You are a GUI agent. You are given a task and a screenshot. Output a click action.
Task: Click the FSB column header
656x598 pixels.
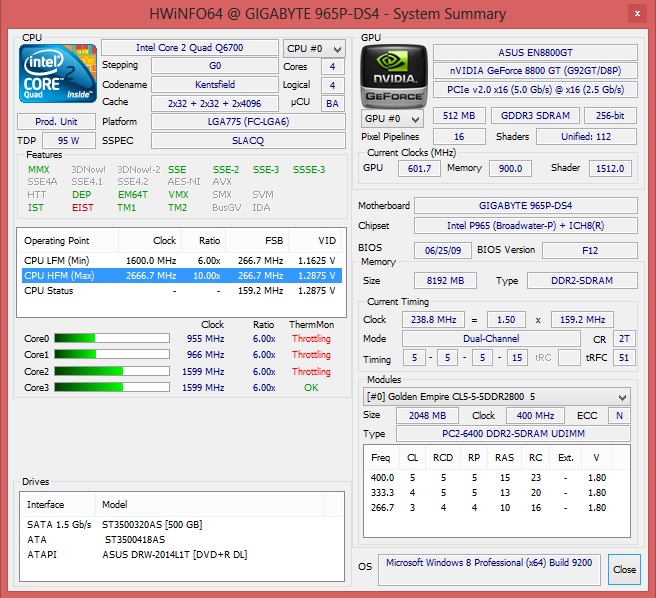(x=257, y=241)
